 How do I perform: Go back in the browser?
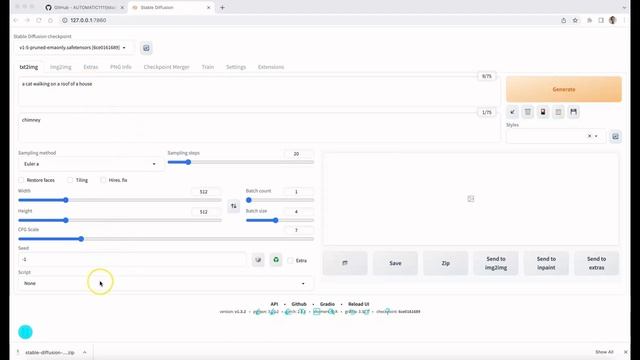point(16,20)
